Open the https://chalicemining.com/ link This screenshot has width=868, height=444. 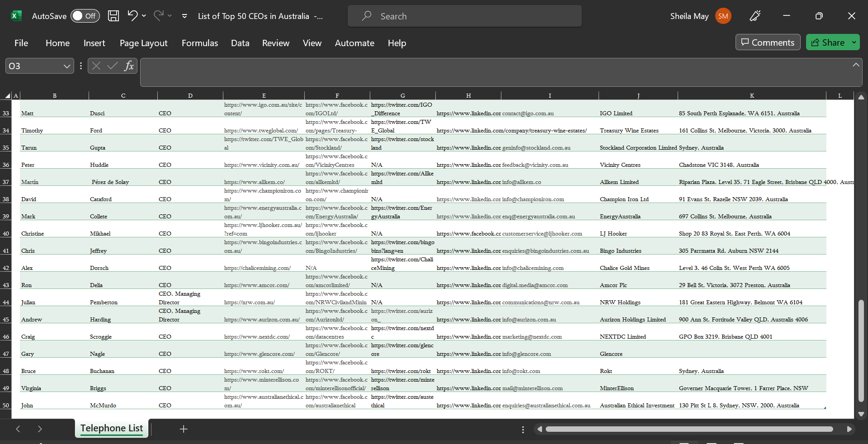(x=257, y=268)
